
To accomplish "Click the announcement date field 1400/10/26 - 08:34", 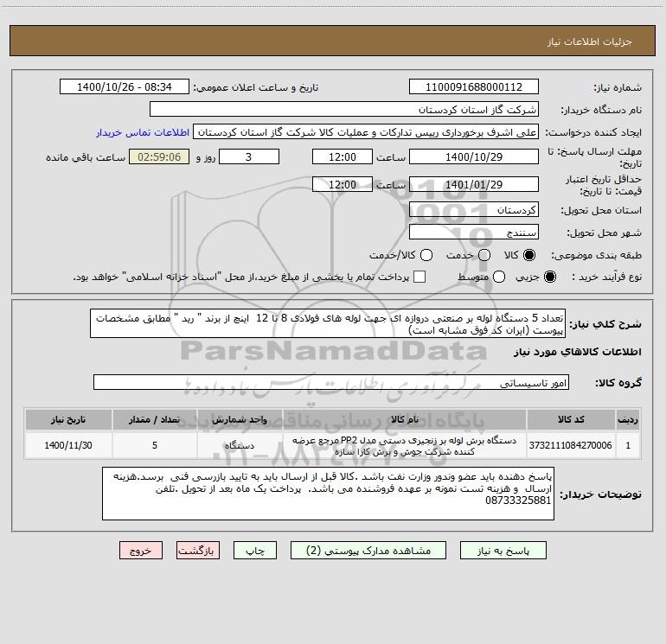I will (x=125, y=87).
